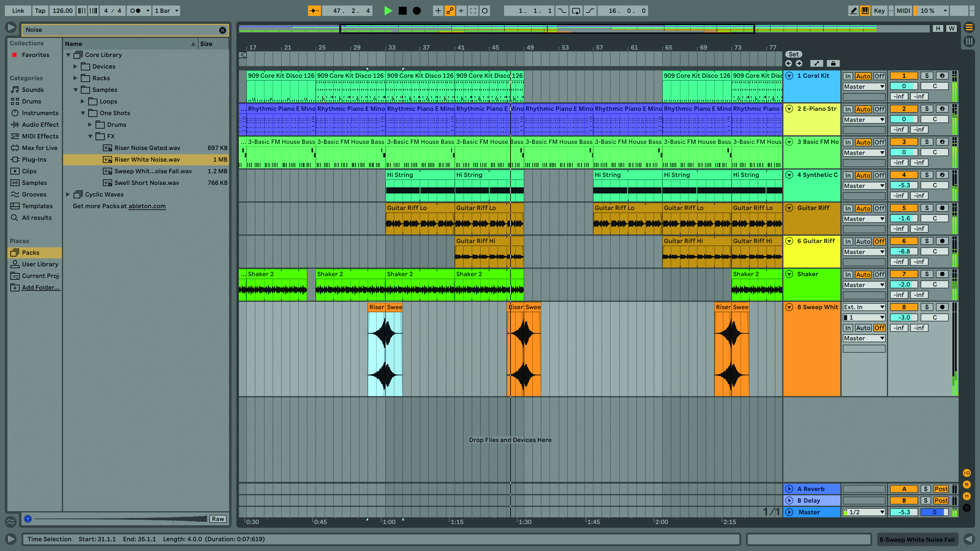Toggle Automation Mode button
The width and height of the screenshot is (980, 551).
[816, 63]
